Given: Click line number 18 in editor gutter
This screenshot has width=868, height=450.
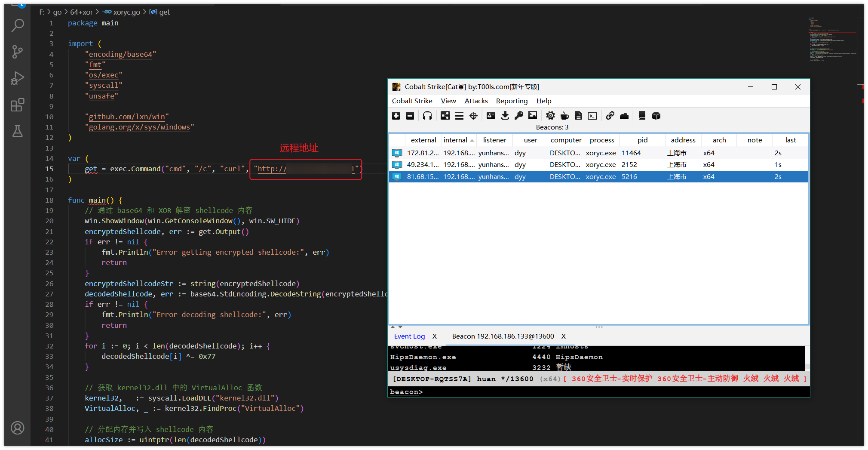Looking at the screenshot, I should tap(49, 200).
